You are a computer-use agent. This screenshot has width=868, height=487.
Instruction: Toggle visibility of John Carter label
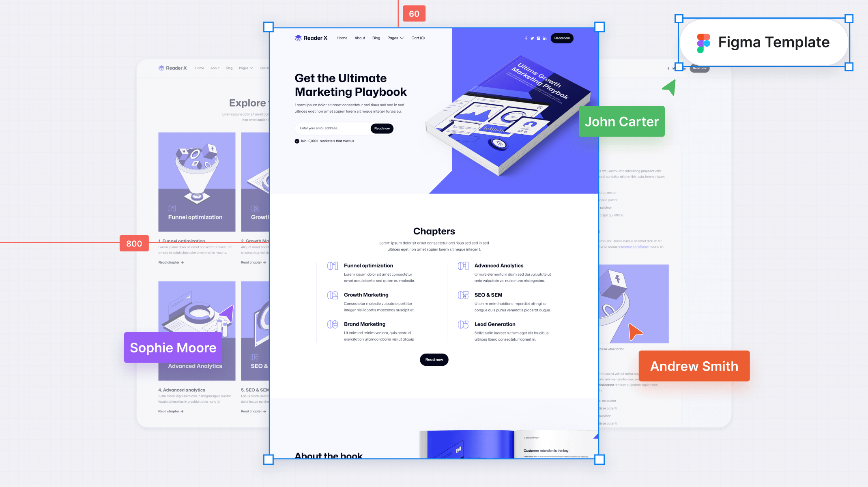[x=621, y=121]
